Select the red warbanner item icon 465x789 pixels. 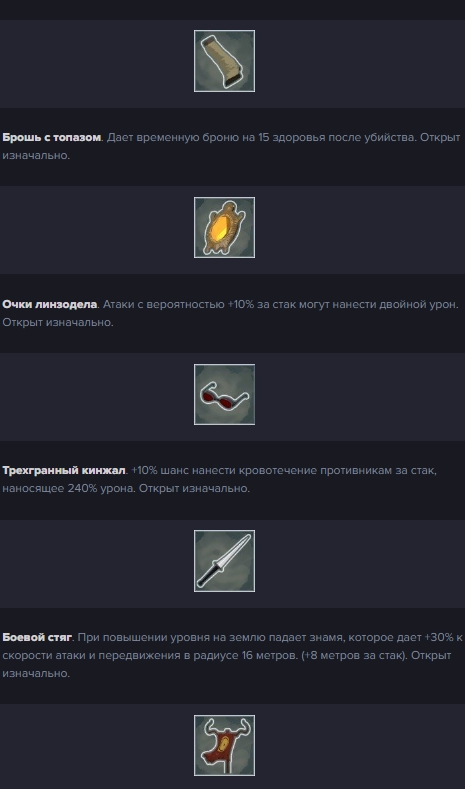(x=224, y=746)
